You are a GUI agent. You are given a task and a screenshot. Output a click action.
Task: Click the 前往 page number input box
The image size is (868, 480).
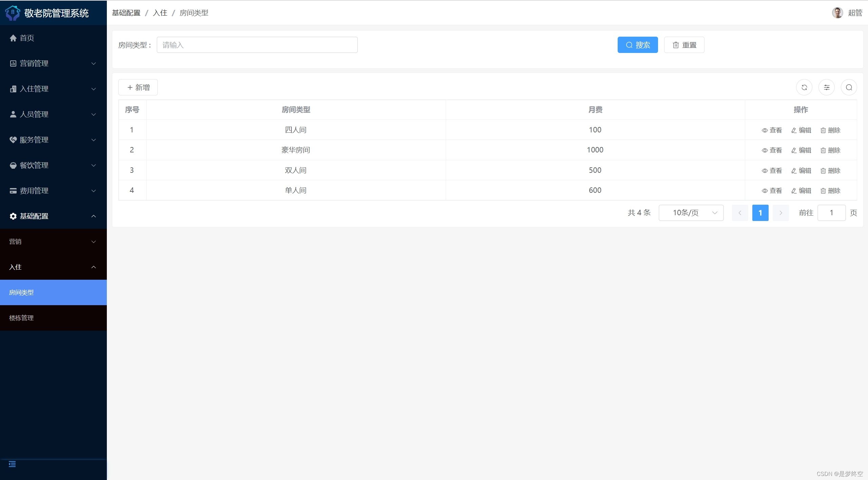click(831, 213)
